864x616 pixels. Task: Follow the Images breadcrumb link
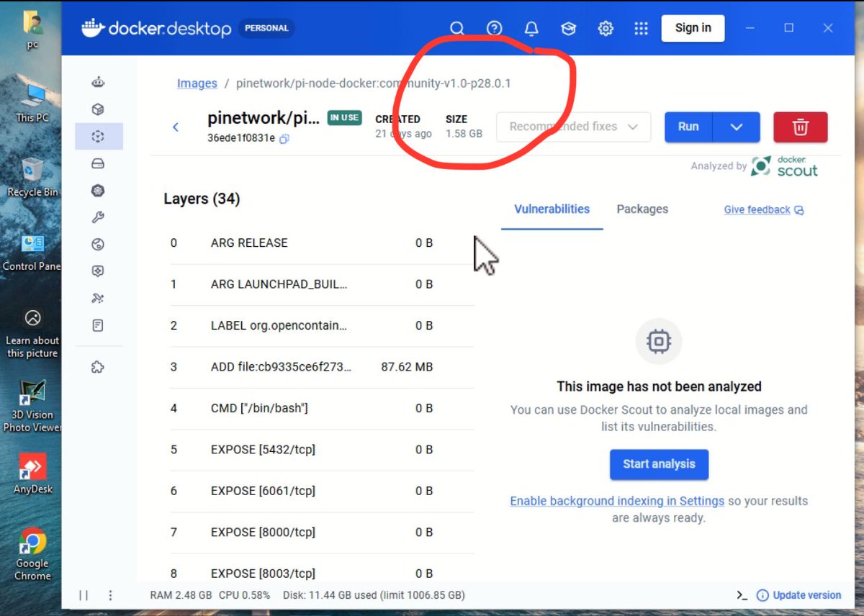click(197, 83)
